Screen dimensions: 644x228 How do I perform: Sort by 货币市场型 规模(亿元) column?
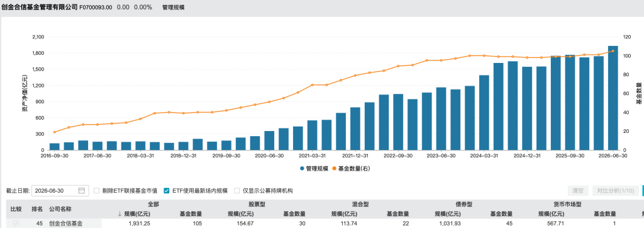551,214
